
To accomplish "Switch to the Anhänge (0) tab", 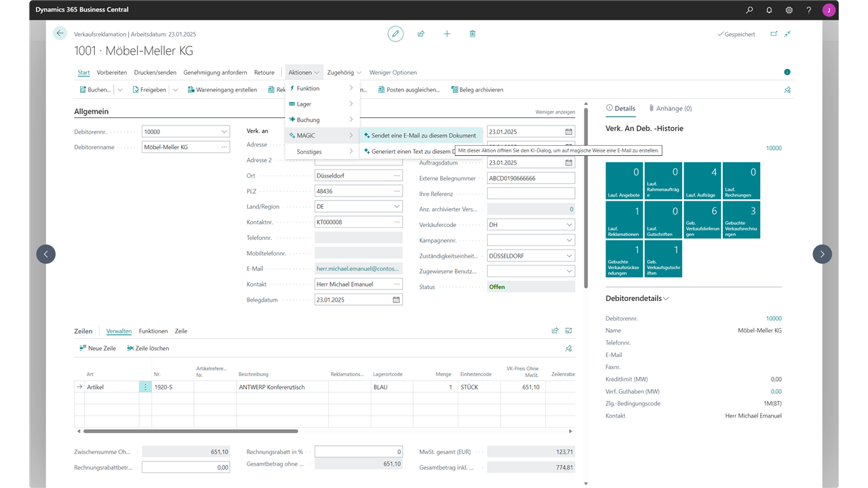I will 670,108.
